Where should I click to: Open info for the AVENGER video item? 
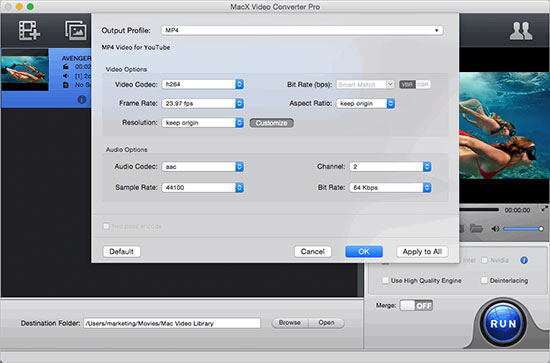82,100
